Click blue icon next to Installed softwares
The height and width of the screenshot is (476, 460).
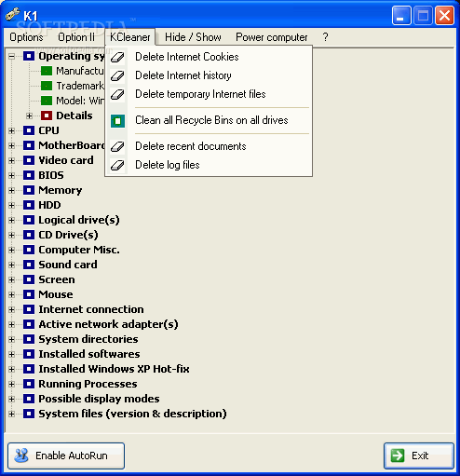point(29,354)
